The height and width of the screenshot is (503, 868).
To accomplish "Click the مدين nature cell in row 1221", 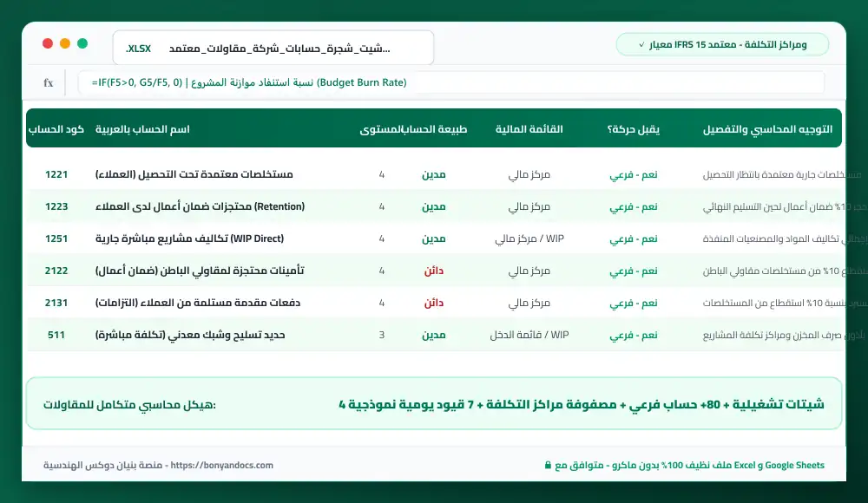I will (x=433, y=174).
